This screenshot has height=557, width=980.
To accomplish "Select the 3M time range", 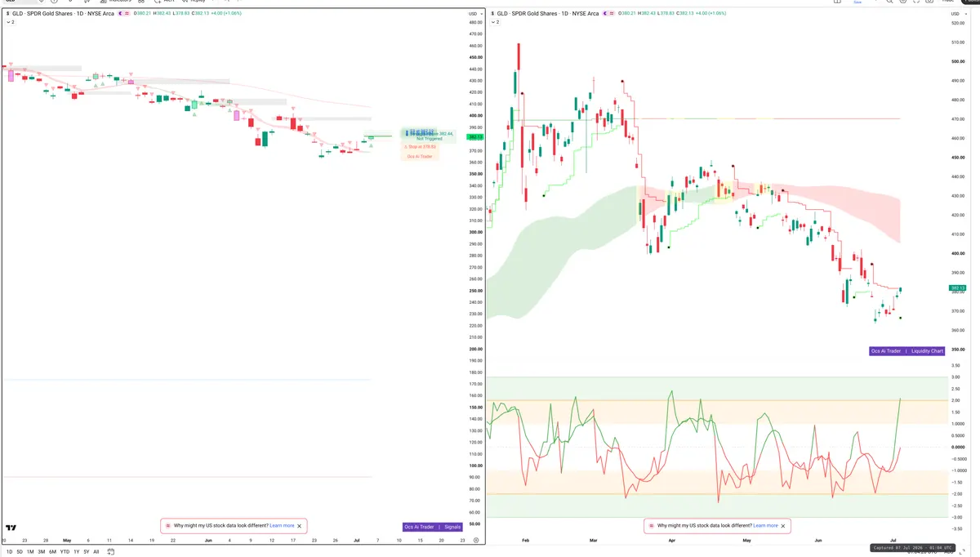I will [x=42, y=552].
